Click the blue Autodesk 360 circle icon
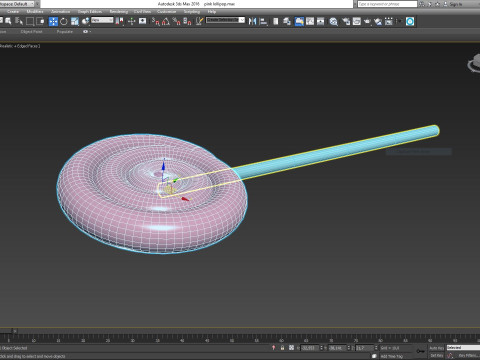This screenshot has height=360, width=480. 410,22
